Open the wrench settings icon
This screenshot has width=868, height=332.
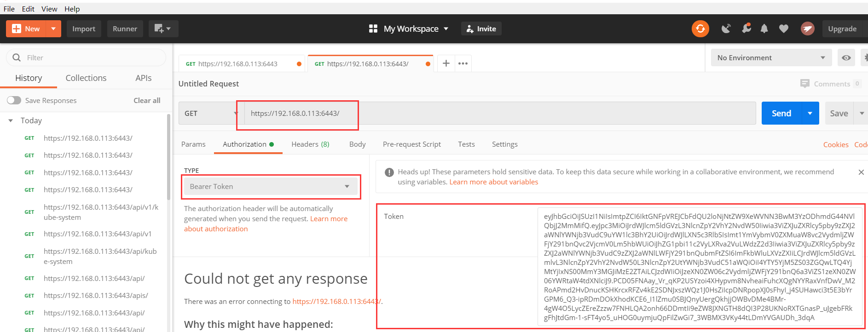click(746, 29)
